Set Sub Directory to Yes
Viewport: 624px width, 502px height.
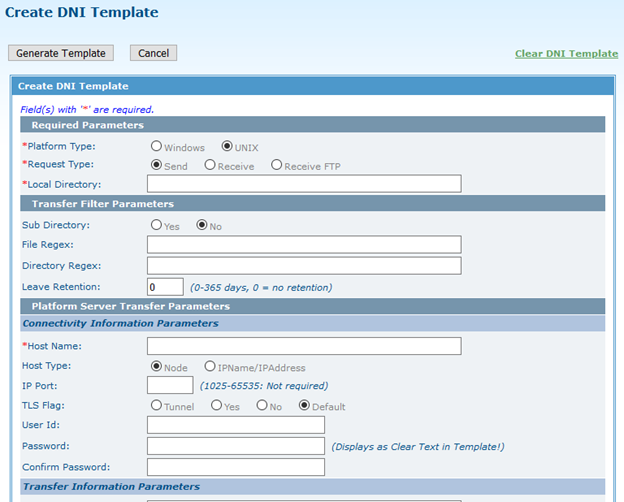click(x=156, y=225)
